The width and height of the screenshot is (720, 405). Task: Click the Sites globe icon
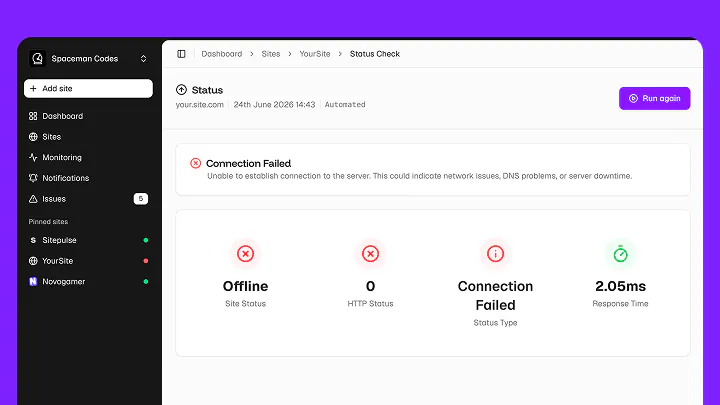click(x=33, y=137)
